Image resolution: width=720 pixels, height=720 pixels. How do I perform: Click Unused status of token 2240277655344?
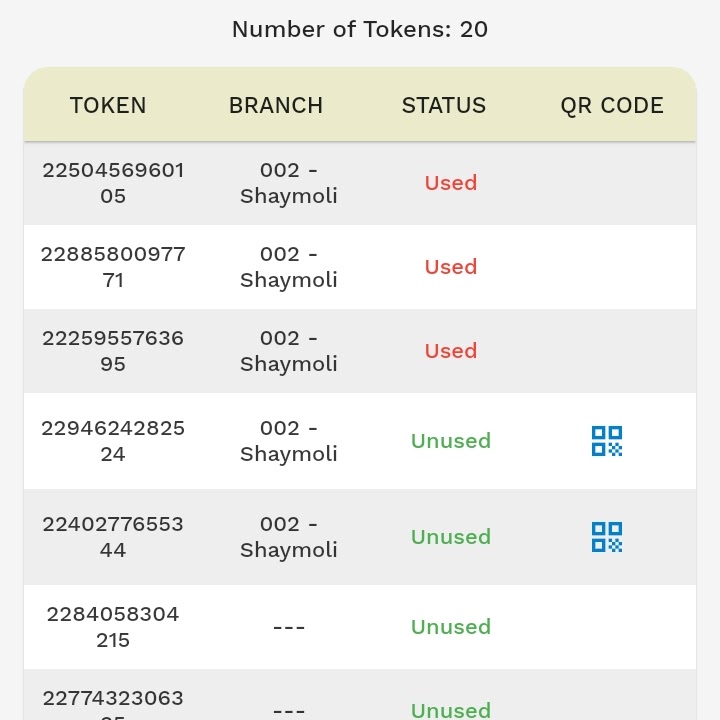(x=451, y=537)
